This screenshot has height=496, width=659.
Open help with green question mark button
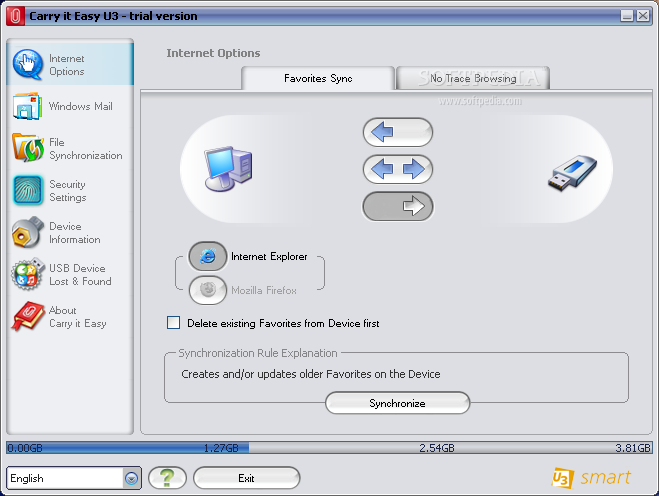(x=167, y=478)
